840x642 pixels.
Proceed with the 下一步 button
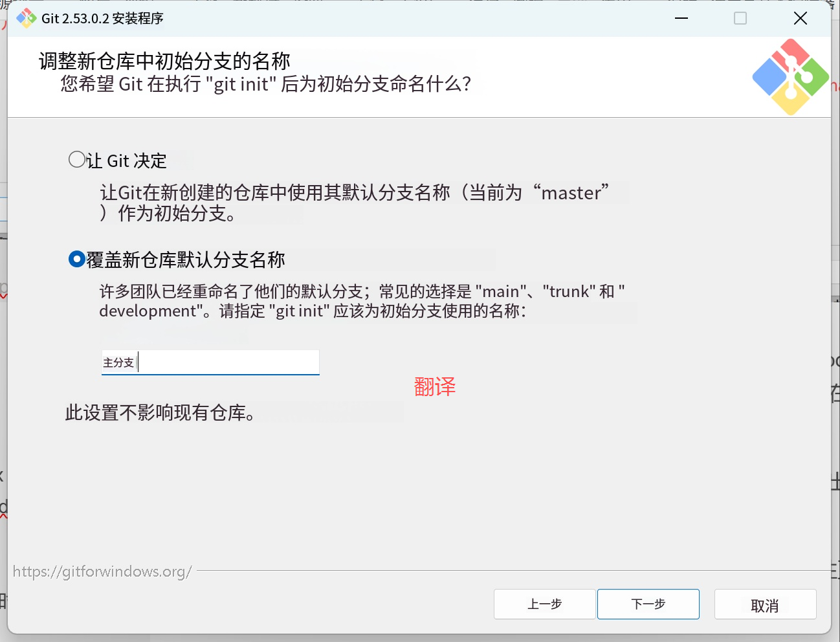(648, 604)
